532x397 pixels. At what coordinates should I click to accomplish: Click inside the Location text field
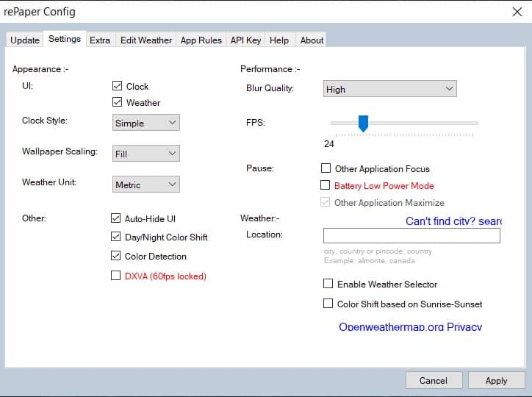(x=411, y=235)
